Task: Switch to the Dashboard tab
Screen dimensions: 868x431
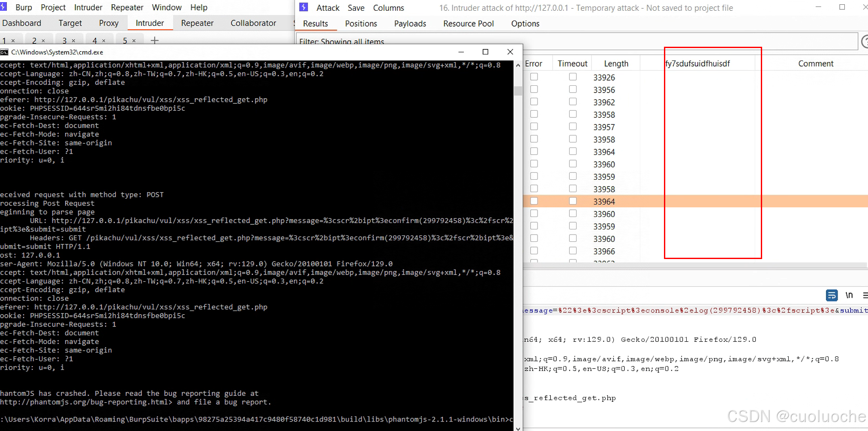Action: tap(22, 23)
